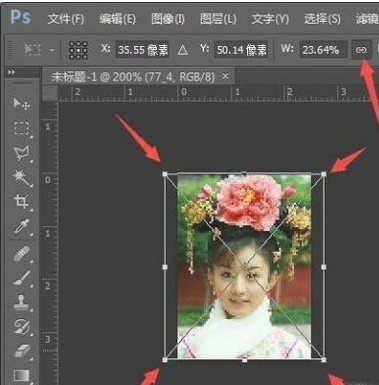This screenshot has width=379, height=385.
Task: Click the ruler origin corner box
Action: pos(50,93)
